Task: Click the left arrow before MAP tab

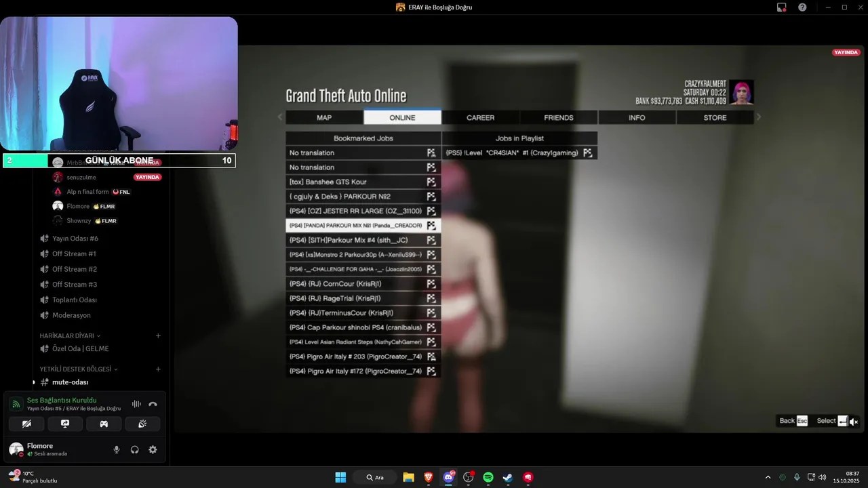Action: [280, 117]
